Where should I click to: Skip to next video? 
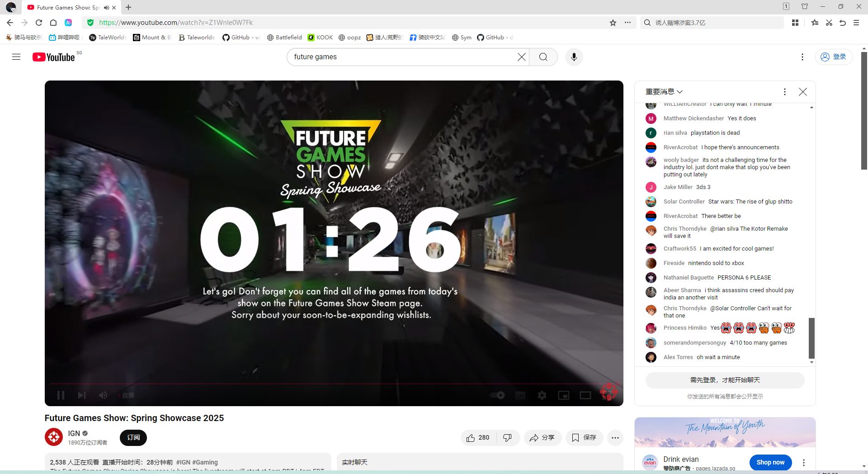click(x=81, y=395)
